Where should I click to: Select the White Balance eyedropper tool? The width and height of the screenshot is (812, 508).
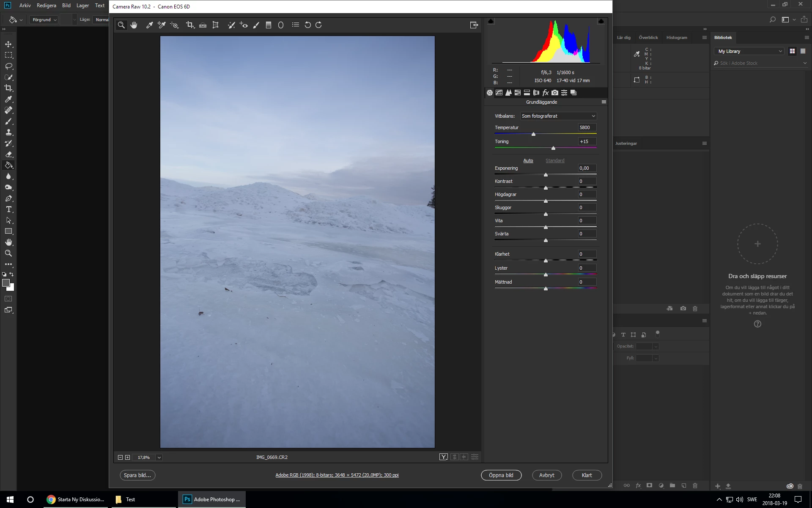149,25
